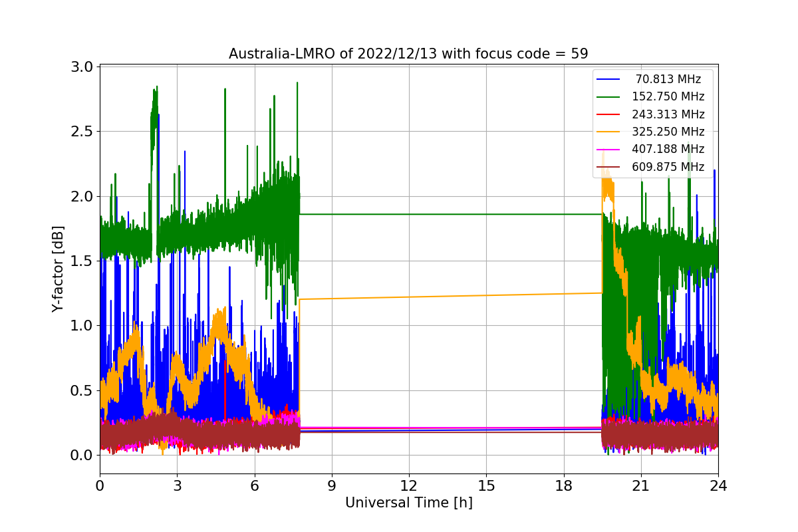798x532 pixels.
Task: Click y-axis tick label 1.0
Action: 82,326
